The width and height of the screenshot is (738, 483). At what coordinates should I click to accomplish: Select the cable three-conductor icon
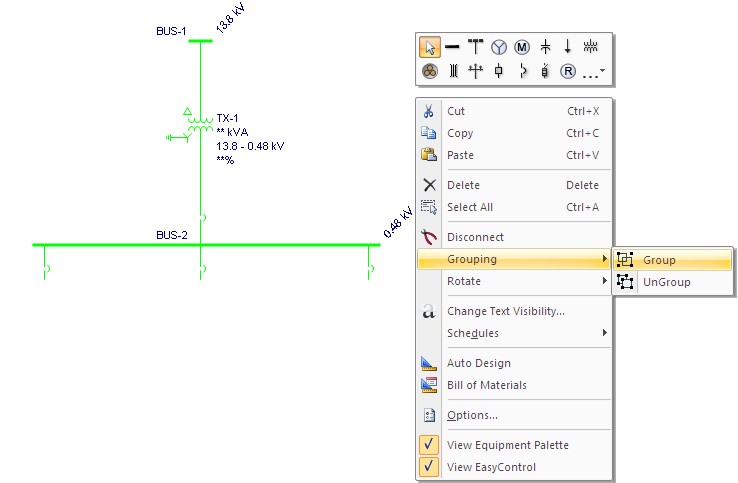430,71
